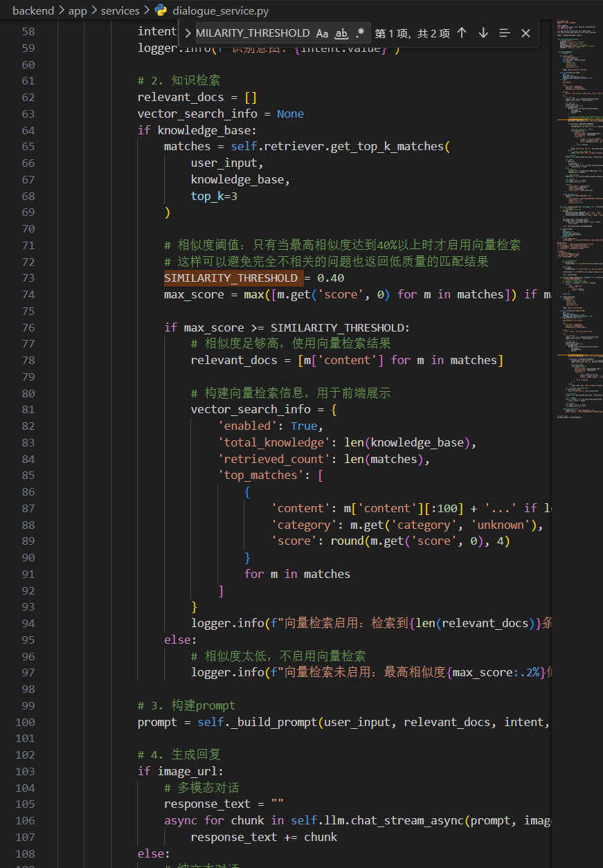The image size is (603, 868).
Task: Click the comment '# 2. 知识检索'
Action: (x=179, y=81)
